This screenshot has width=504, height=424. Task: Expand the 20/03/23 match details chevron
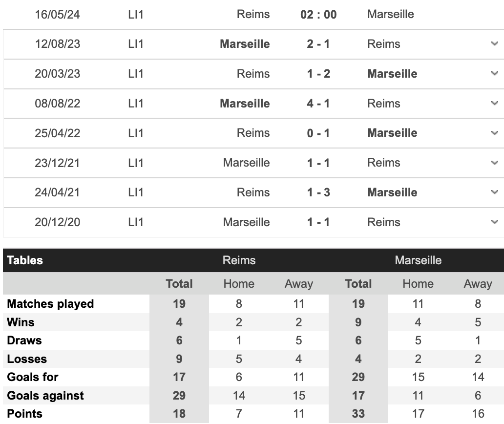494,74
